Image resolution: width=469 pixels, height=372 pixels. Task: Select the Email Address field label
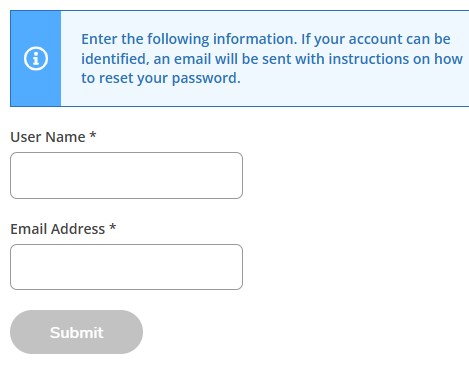click(x=63, y=229)
